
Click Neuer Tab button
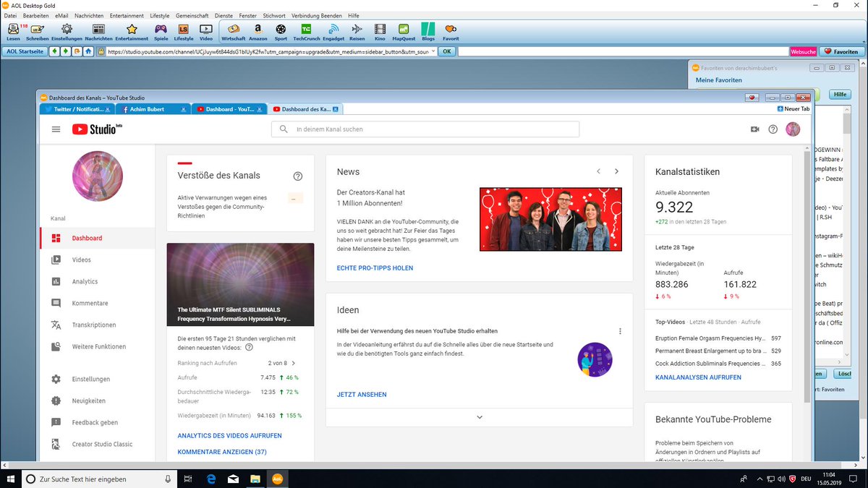pyautogui.click(x=793, y=109)
